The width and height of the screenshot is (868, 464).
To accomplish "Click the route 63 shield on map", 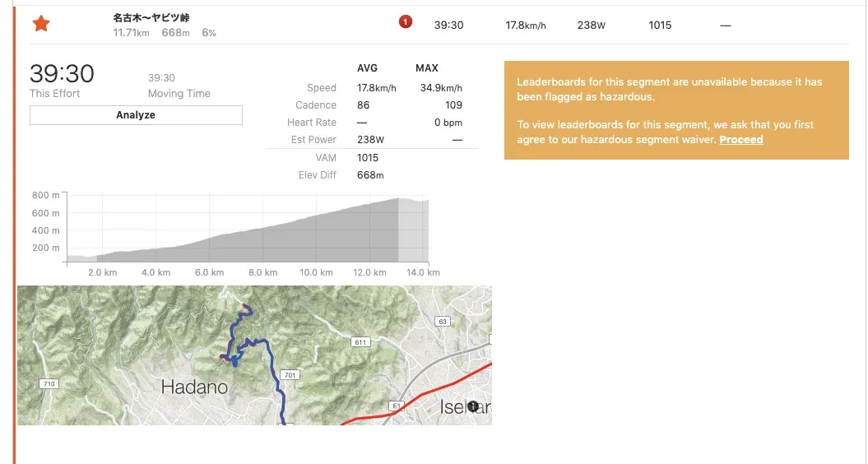I will point(443,322).
